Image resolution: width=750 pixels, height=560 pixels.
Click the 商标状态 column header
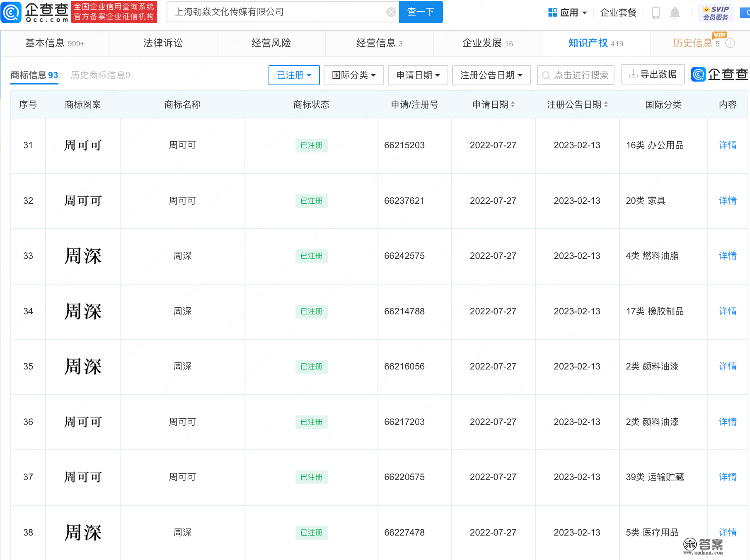(x=311, y=105)
